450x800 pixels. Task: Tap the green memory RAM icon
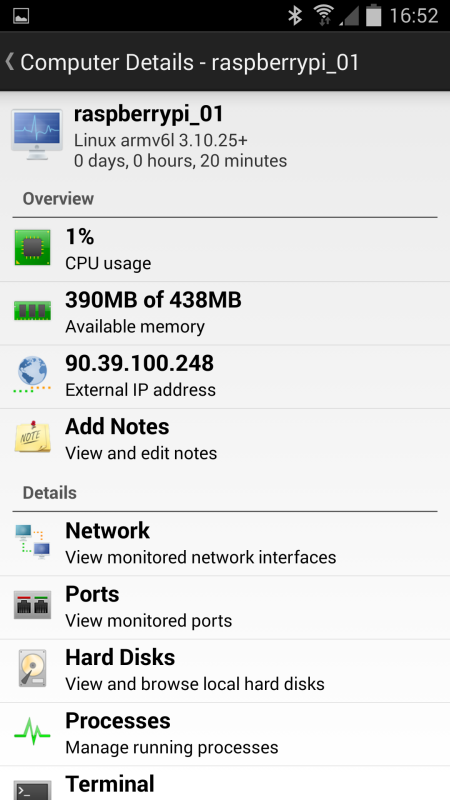tap(32, 311)
